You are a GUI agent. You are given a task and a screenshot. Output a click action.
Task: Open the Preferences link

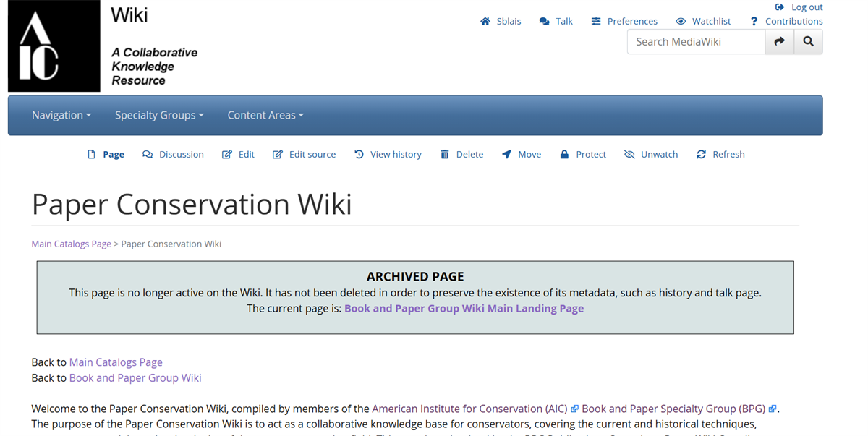(624, 21)
